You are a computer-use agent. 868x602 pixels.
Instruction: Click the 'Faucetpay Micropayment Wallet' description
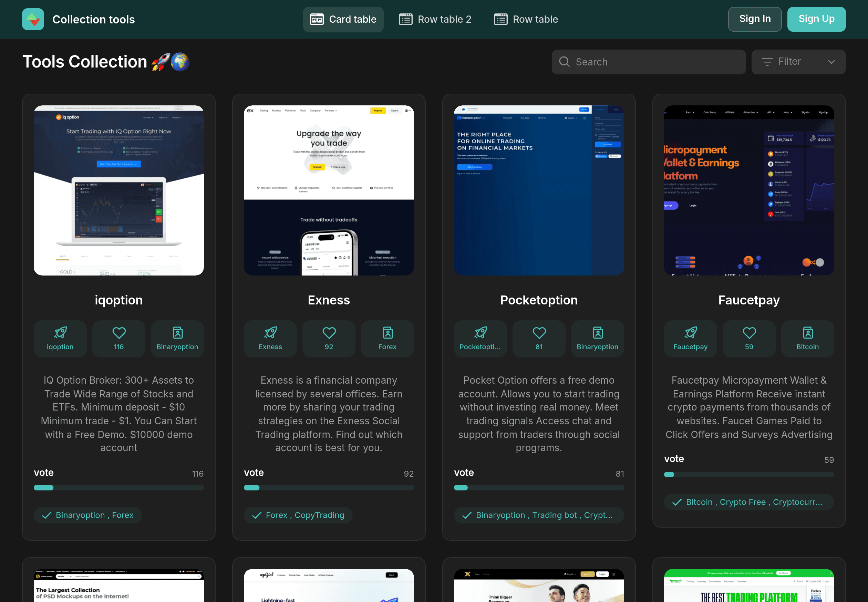click(749, 407)
